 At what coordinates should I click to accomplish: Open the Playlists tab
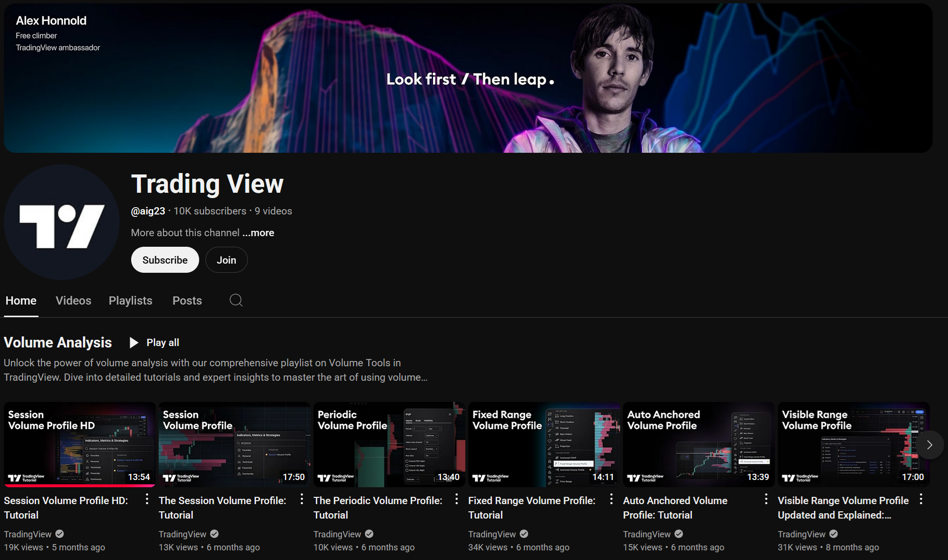tap(130, 301)
